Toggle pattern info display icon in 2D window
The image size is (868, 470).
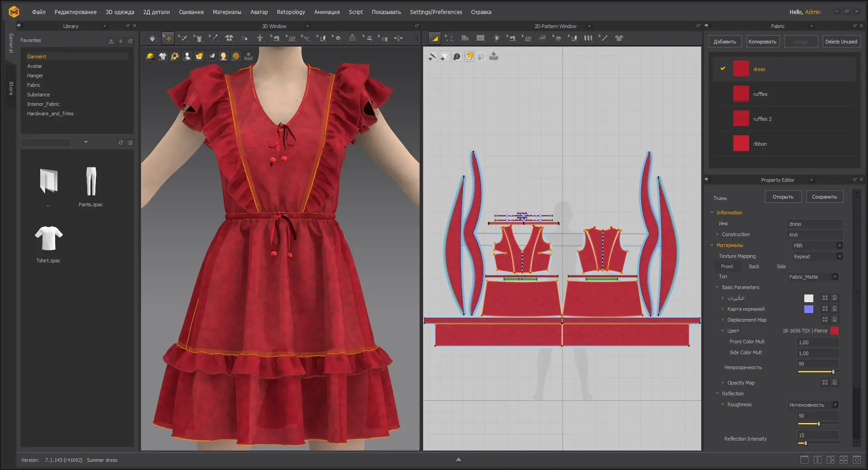457,56
